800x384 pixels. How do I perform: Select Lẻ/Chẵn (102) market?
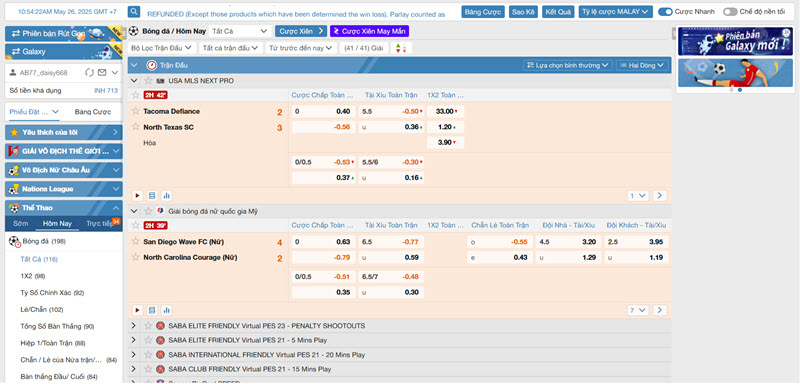[42, 310]
